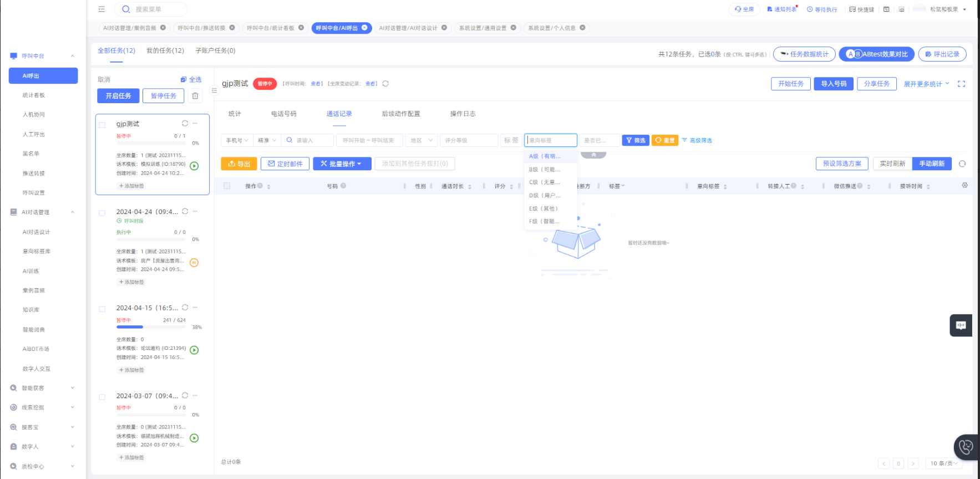Click the 导入号码 button
Viewport: 980px width, 479px height.
pos(833,84)
